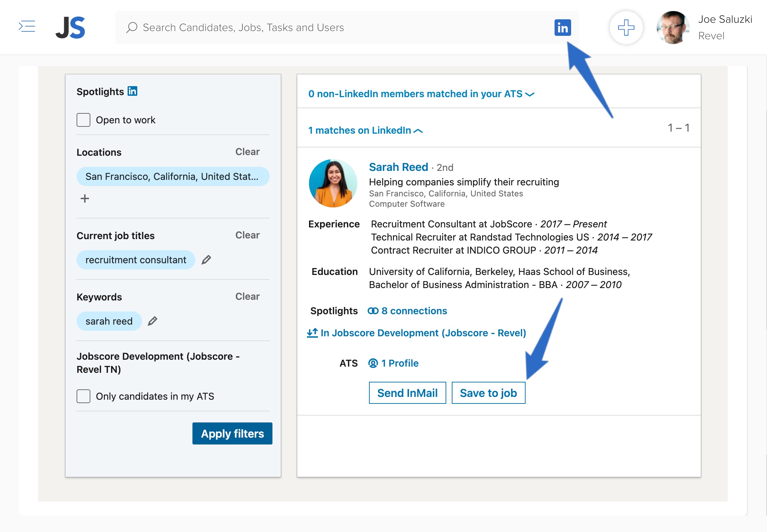
Task: Click Send InMail button
Action: click(407, 393)
